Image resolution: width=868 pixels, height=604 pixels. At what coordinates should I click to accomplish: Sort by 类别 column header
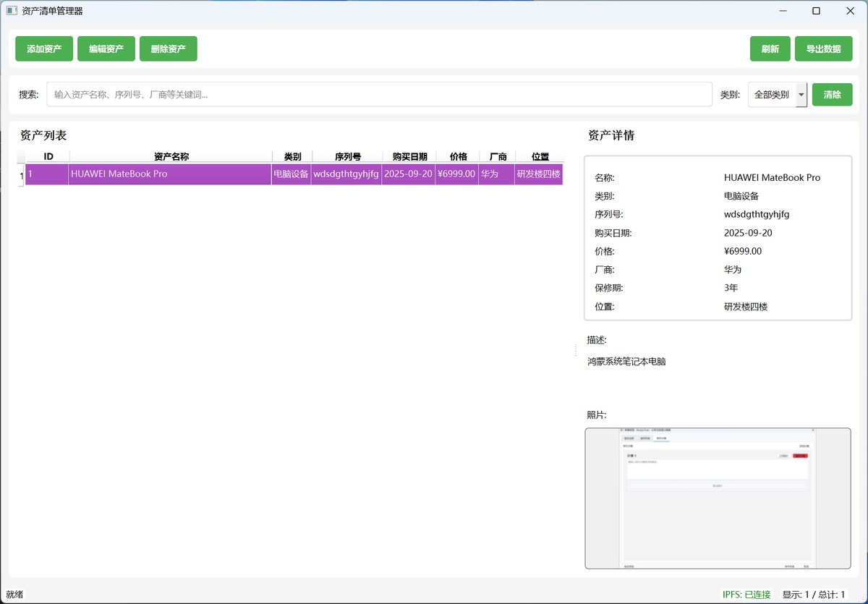coord(292,156)
